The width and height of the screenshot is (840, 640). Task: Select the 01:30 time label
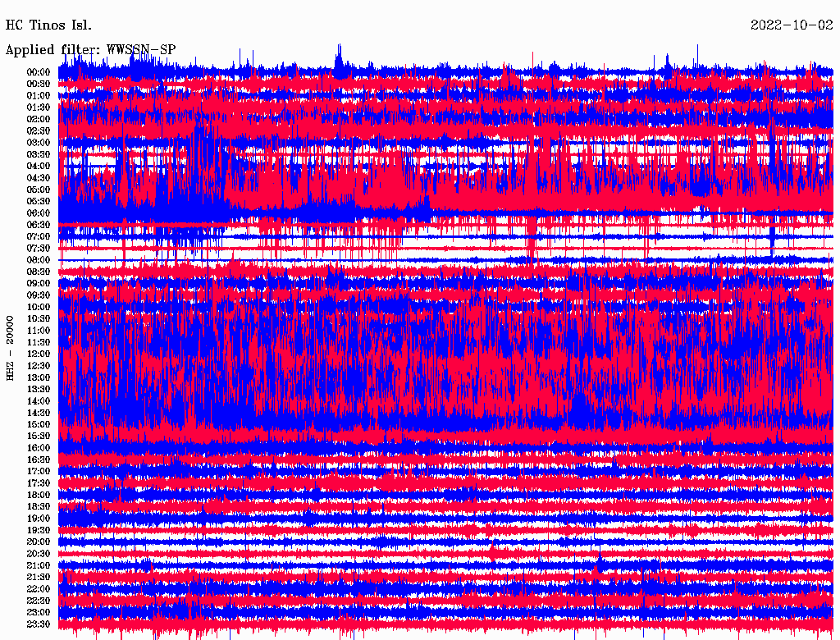[x=39, y=107]
